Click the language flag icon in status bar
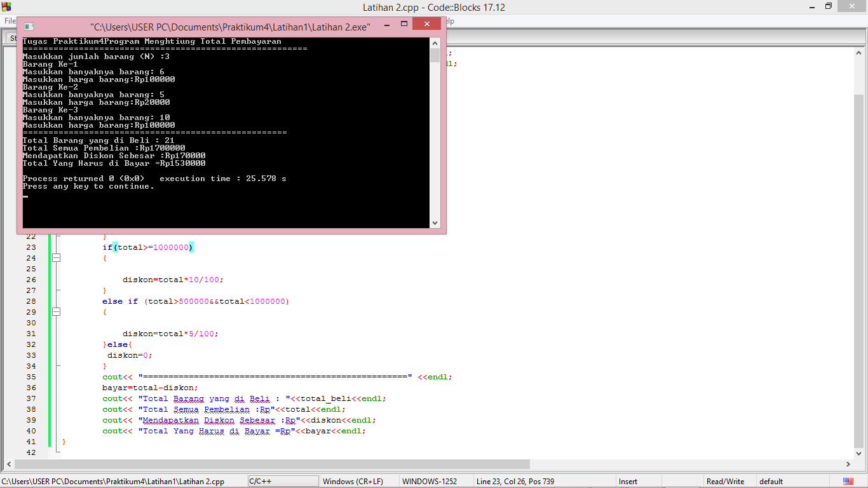The image size is (868, 488). pos(848,482)
